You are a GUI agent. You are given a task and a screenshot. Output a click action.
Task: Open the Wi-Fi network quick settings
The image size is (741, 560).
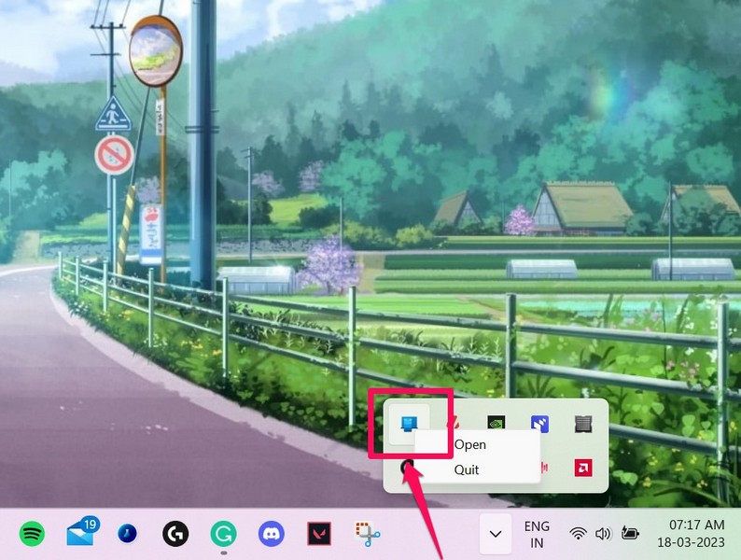(x=579, y=534)
